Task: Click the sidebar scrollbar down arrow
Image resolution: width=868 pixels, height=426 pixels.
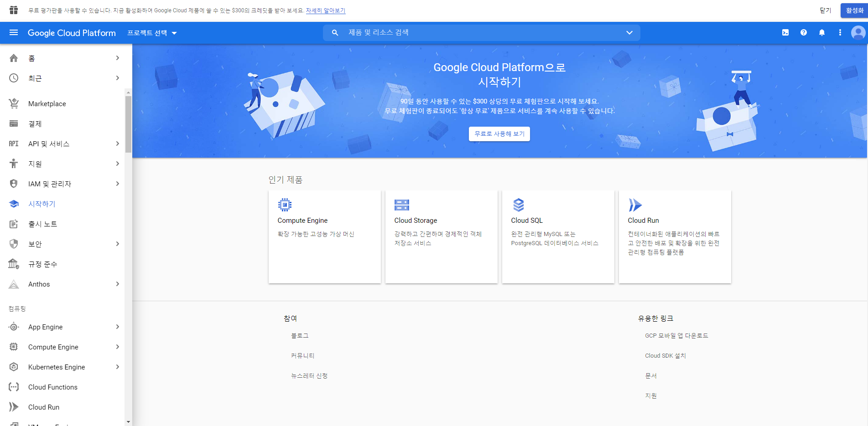Action: [128, 422]
